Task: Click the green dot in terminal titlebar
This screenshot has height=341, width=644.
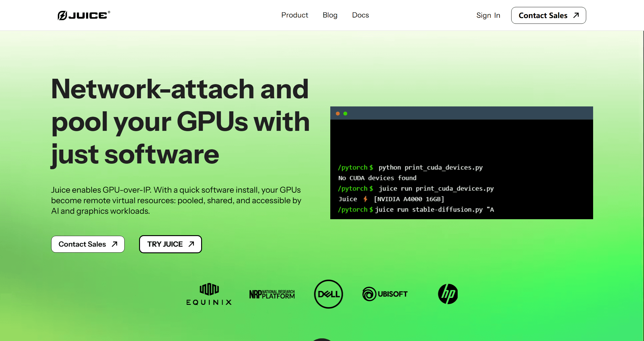Action: (x=345, y=114)
